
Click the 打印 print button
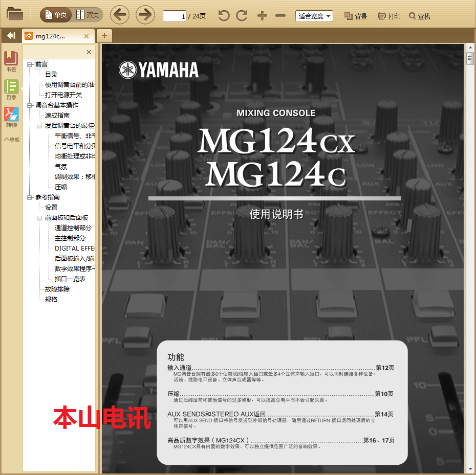click(389, 16)
